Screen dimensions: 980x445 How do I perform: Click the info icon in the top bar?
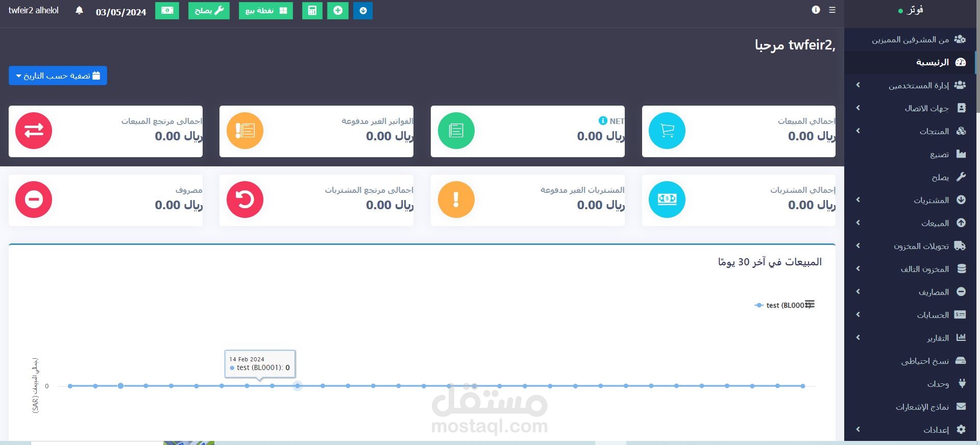[x=816, y=10]
